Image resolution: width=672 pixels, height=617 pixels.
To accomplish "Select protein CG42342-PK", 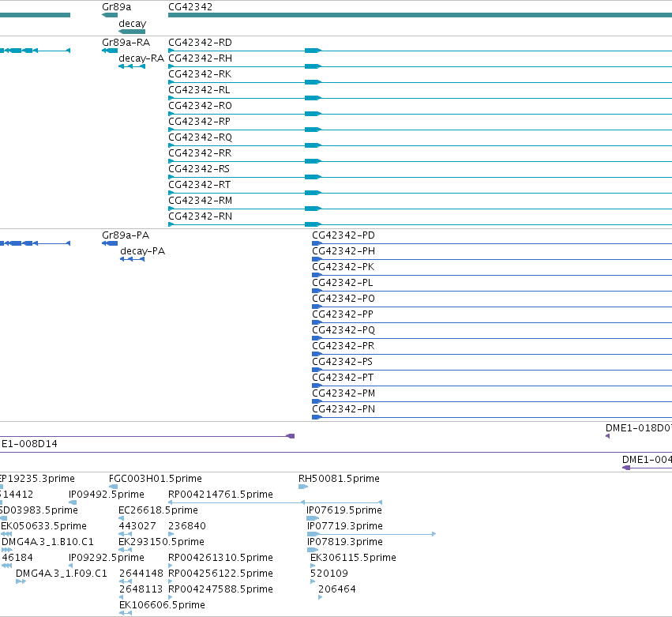I will pos(344,267).
